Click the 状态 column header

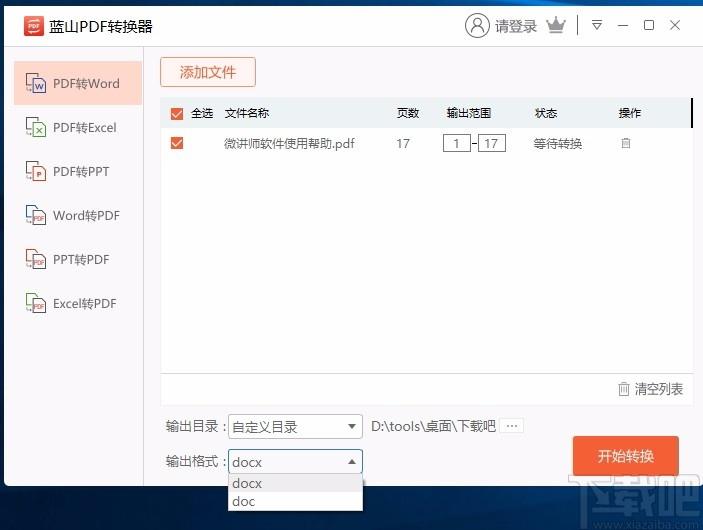click(546, 113)
